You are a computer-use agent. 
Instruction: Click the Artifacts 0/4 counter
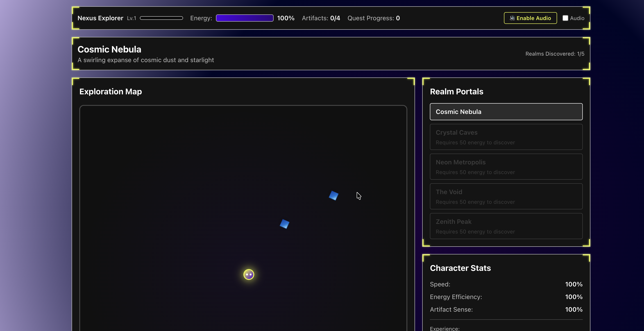tap(321, 18)
